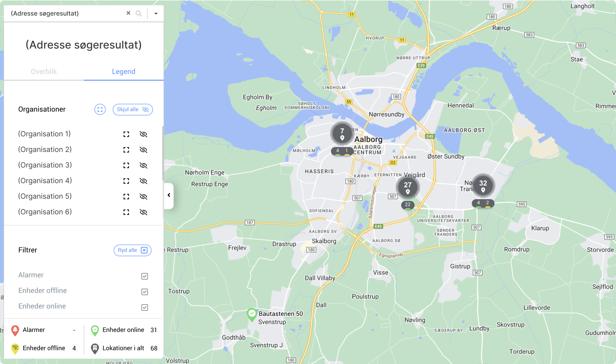Toggle the Enheder offline checkbox
This screenshot has width=616, height=364.
(x=145, y=292)
